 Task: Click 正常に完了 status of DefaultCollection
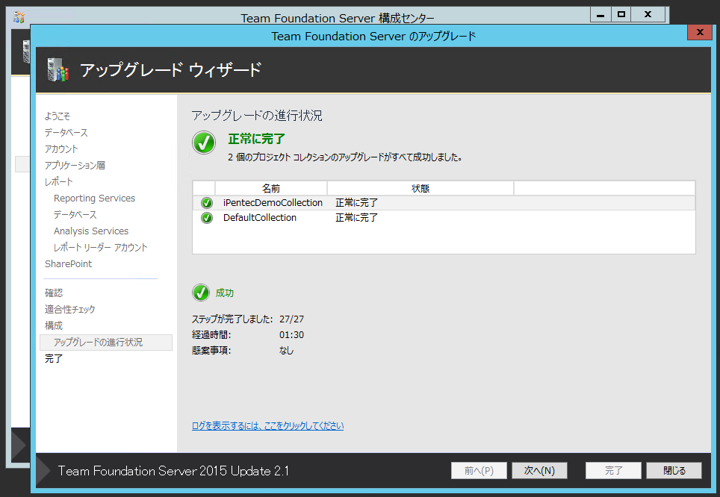coord(356,218)
